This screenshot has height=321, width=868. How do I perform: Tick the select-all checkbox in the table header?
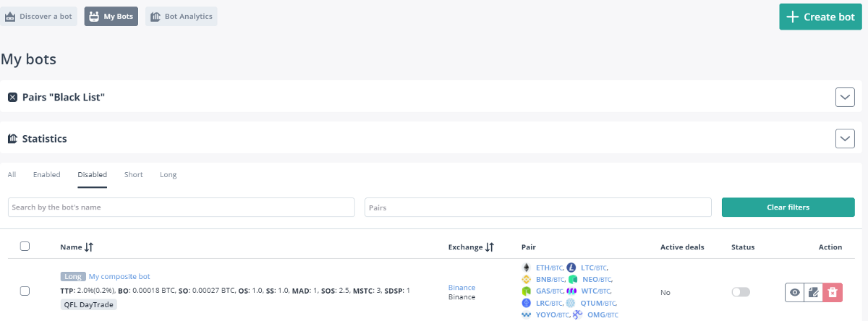25,246
